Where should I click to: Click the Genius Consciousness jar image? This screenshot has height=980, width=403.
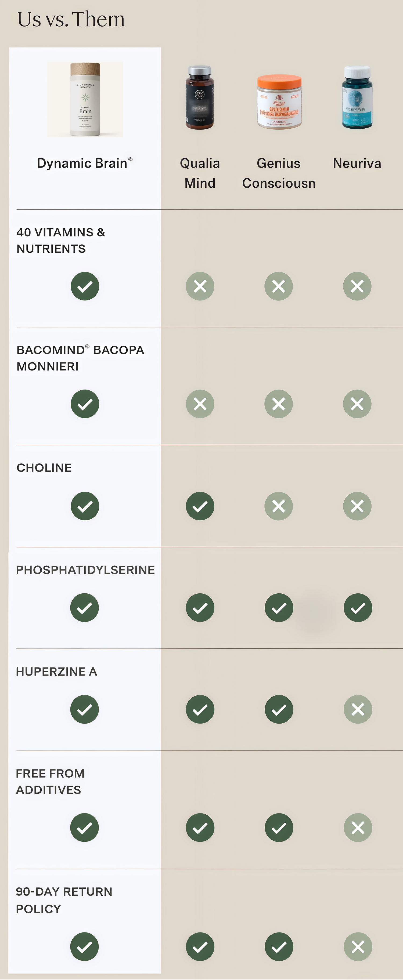pos(279,101)
